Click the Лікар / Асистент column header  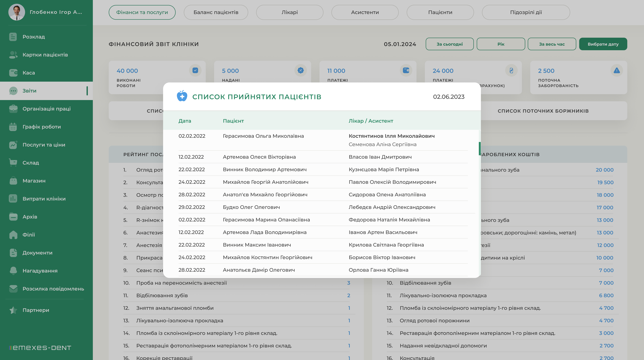tap(371, 121)
